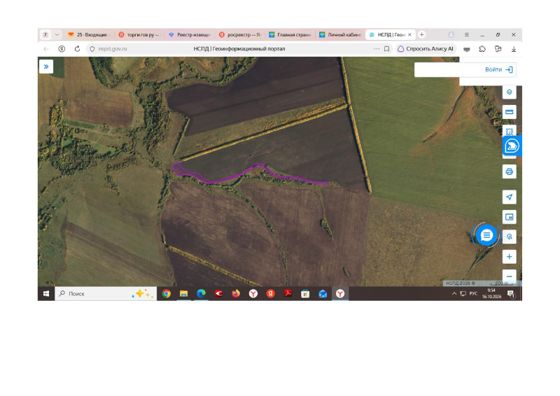The width and height of the screenshot is (560, 396).
Task: Open Microsoft Store from taskbar
Action: point(305,294)
